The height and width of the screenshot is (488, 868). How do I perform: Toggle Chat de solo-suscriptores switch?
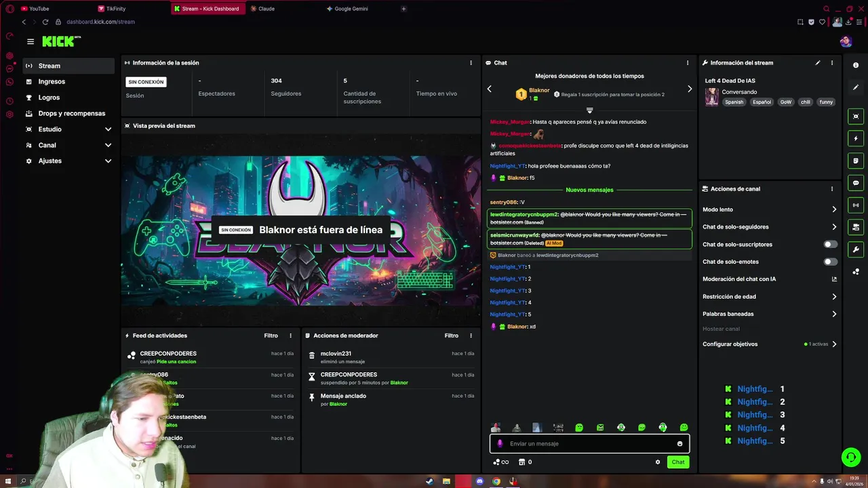(830, 244)
